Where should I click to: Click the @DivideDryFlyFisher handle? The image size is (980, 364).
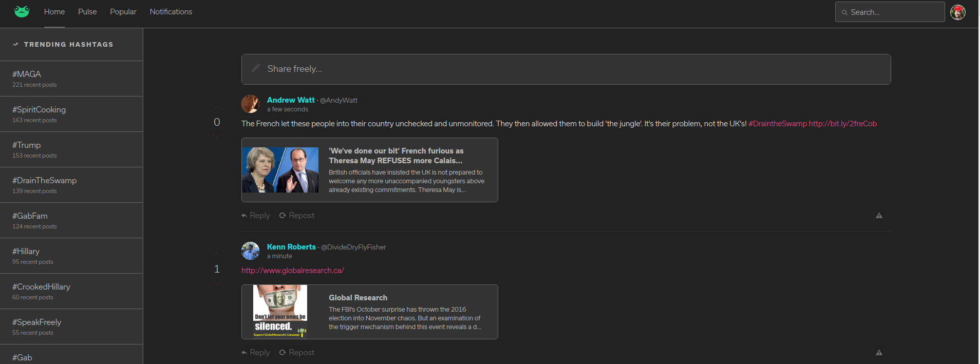[x=353, y=247]
